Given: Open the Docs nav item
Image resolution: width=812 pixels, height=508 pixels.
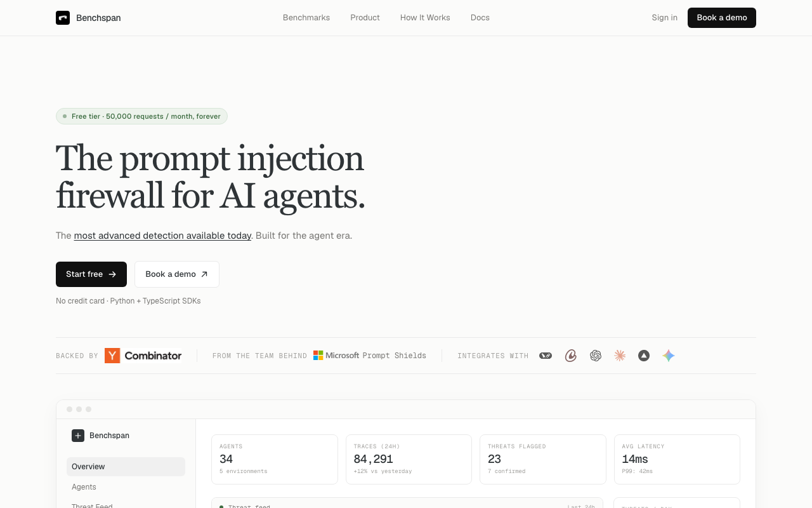Looking at the screenshot, I should [x=480, y=18].
